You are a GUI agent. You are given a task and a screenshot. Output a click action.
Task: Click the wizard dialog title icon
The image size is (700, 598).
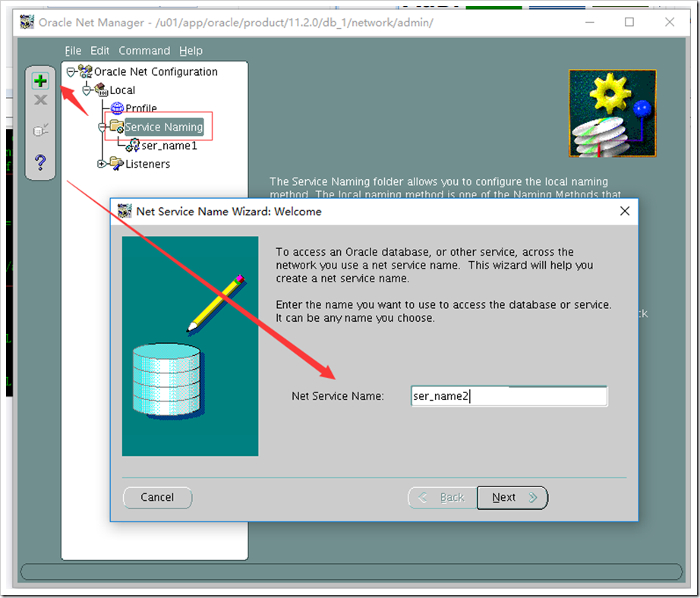(x=125, y=211)
